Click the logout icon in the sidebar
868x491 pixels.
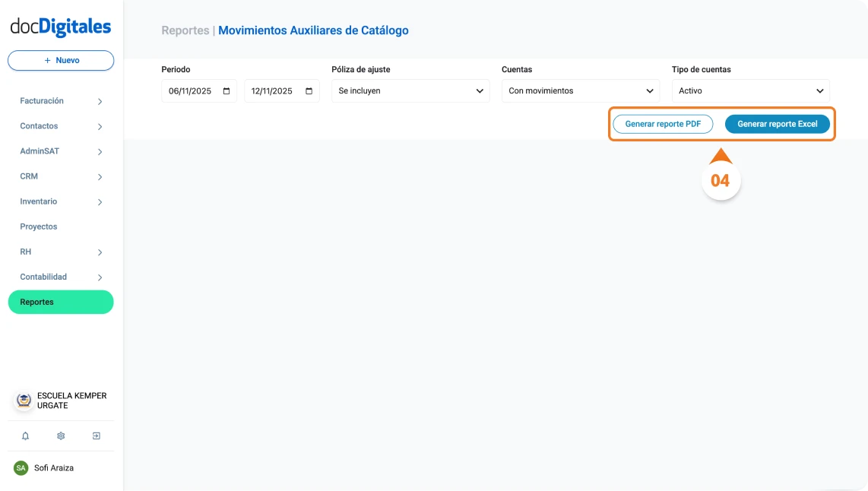click(x=96, y=436)
